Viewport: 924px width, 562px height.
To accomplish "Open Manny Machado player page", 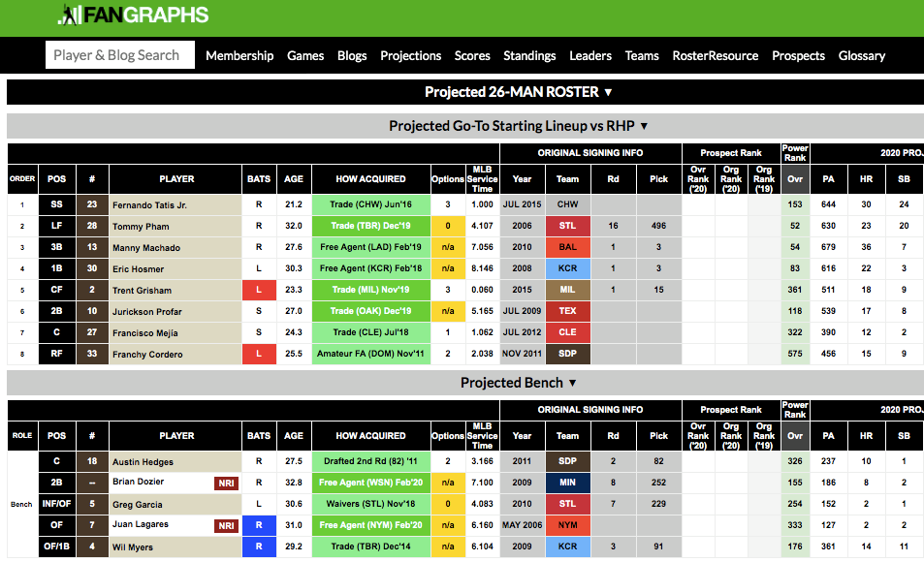I will pyautogui.click(x=146, y=247).
